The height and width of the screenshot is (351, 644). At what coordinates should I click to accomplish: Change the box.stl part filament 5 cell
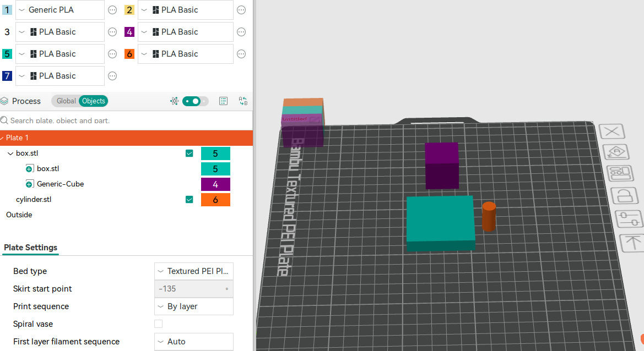pos(215,169)
